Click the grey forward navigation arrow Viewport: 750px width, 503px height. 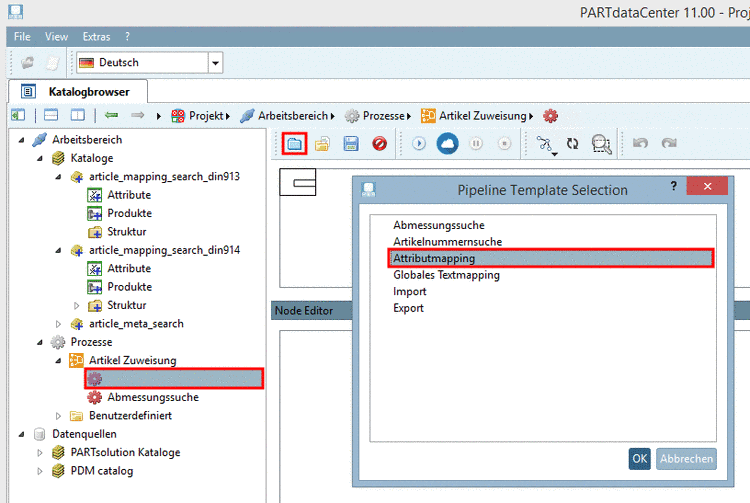[138, 115]
